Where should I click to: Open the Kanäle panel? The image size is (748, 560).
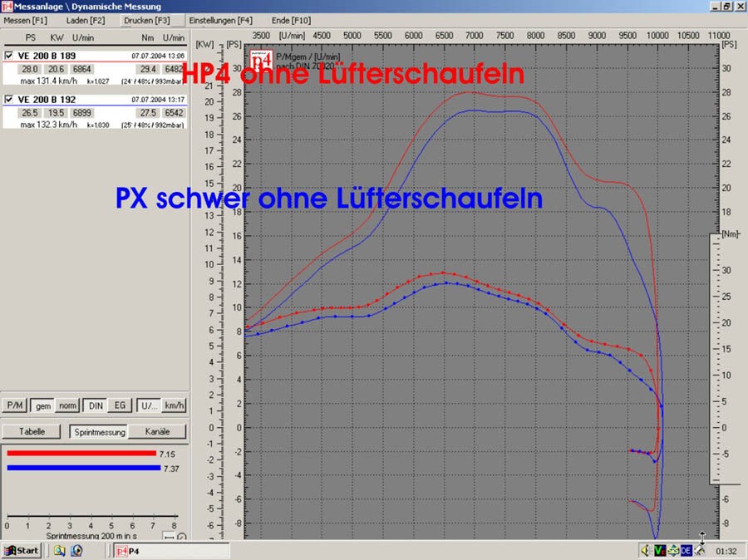coord(157,432)
